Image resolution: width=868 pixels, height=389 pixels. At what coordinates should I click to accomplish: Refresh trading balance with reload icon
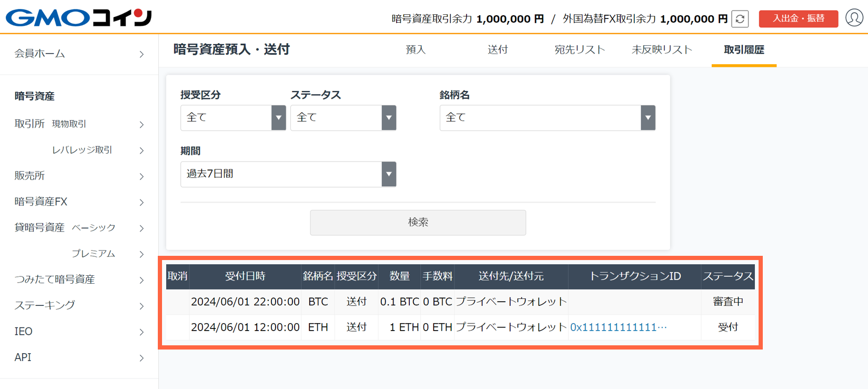[x=740, y=19]
